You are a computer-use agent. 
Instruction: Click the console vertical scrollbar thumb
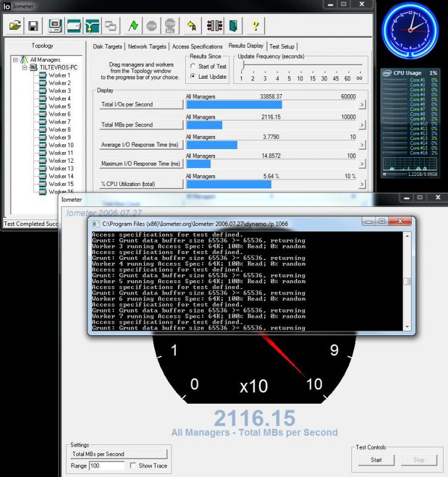point(407,281)
